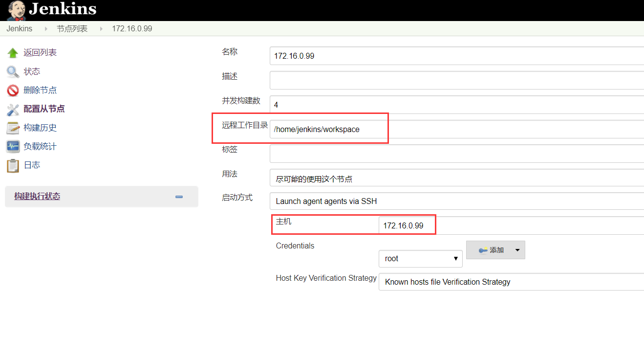Image resolution: width=644 pixels, height=337 pixels.
Task: Open the 返回列表 sidebar link
Action: 40,52
